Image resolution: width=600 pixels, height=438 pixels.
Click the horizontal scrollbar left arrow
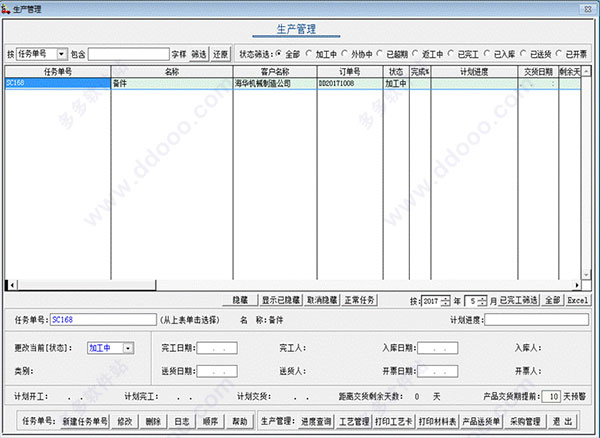12,285
